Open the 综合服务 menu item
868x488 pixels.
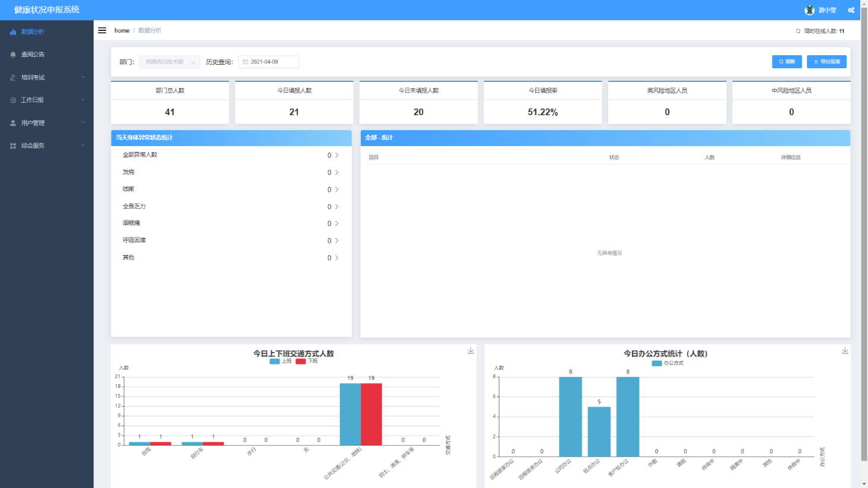point(46,145)
